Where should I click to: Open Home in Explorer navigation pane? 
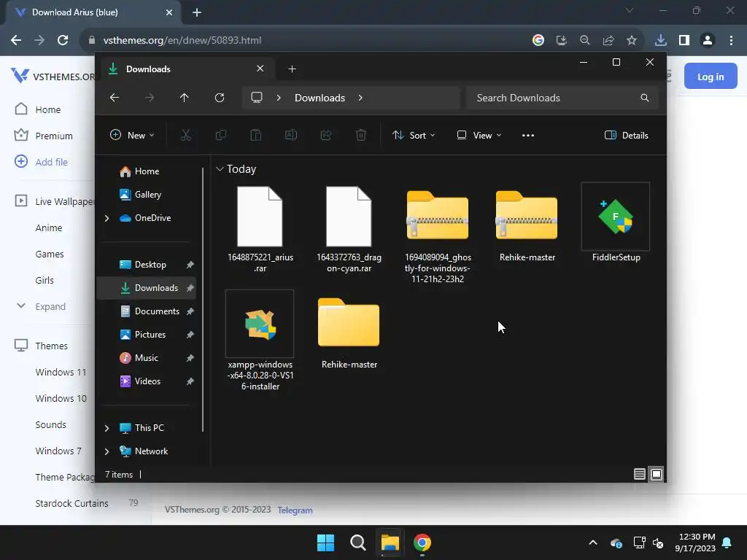click(146, 171)
